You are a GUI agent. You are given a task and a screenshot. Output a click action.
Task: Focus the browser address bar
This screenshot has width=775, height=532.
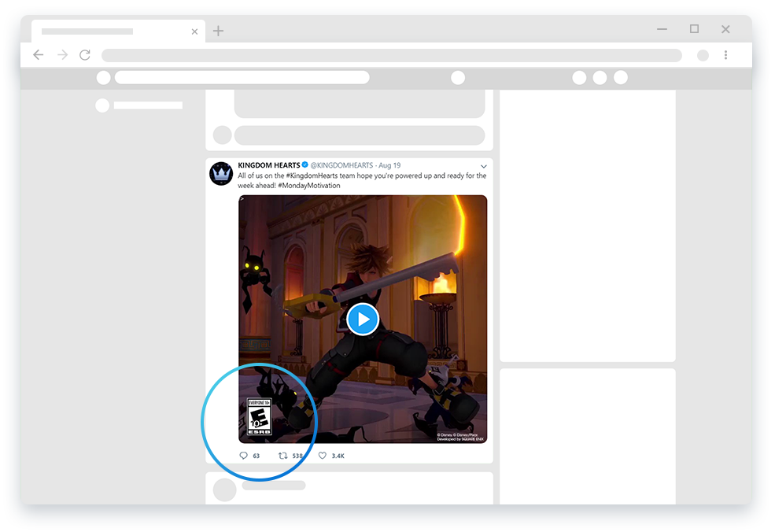(392, 55)
